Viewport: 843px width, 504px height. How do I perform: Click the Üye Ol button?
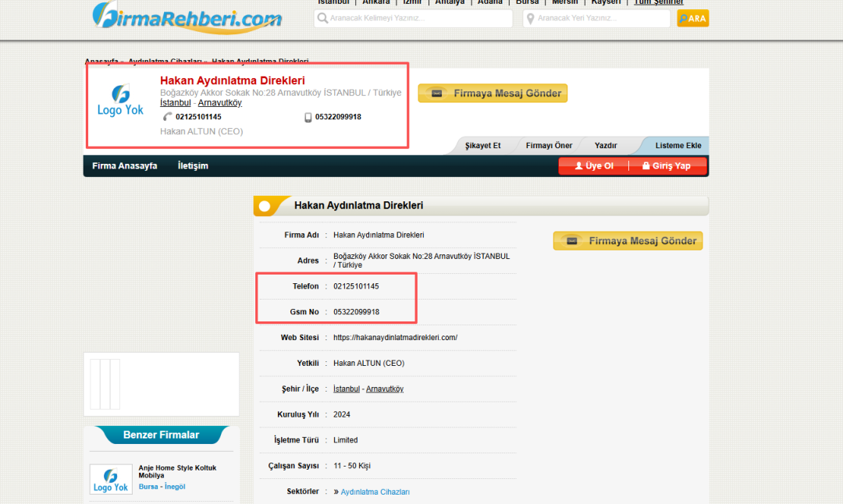point(593,166)
